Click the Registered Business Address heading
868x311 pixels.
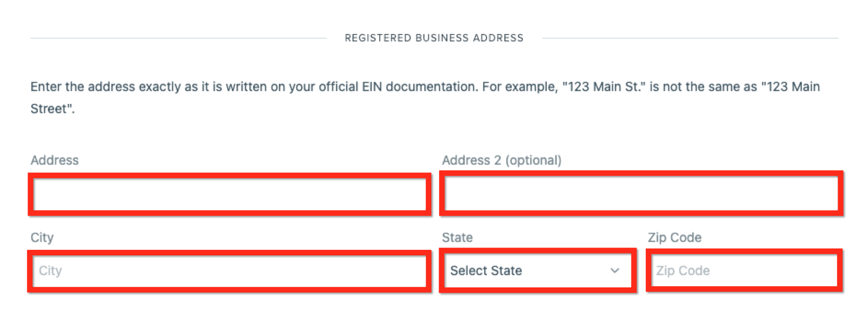coord(434,38)
